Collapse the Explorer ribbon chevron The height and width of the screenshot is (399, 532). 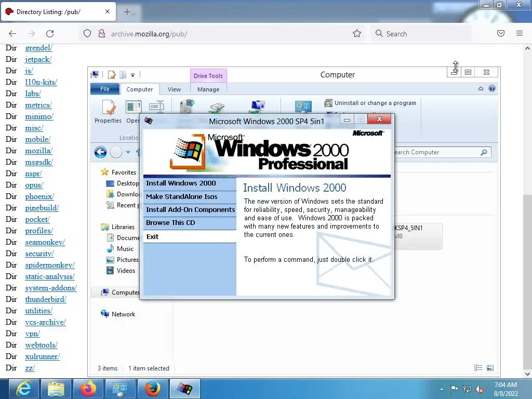(x=481, y=89)
